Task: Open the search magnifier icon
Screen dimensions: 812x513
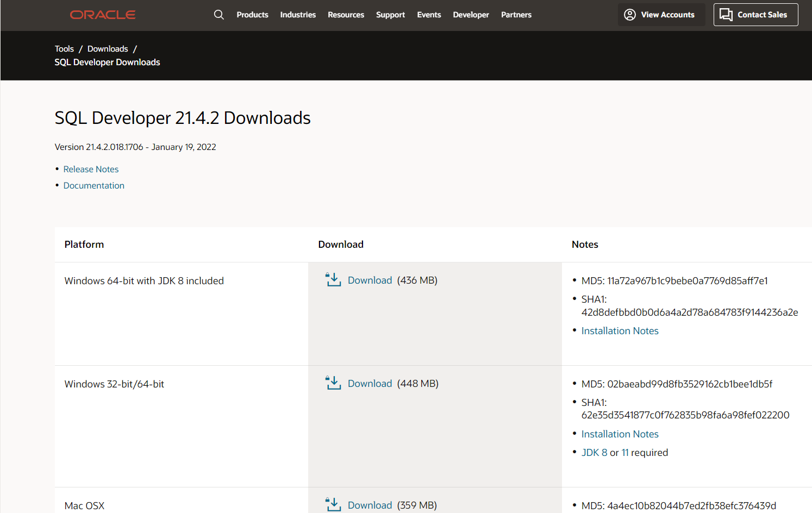Action: (x=219, y=15)
